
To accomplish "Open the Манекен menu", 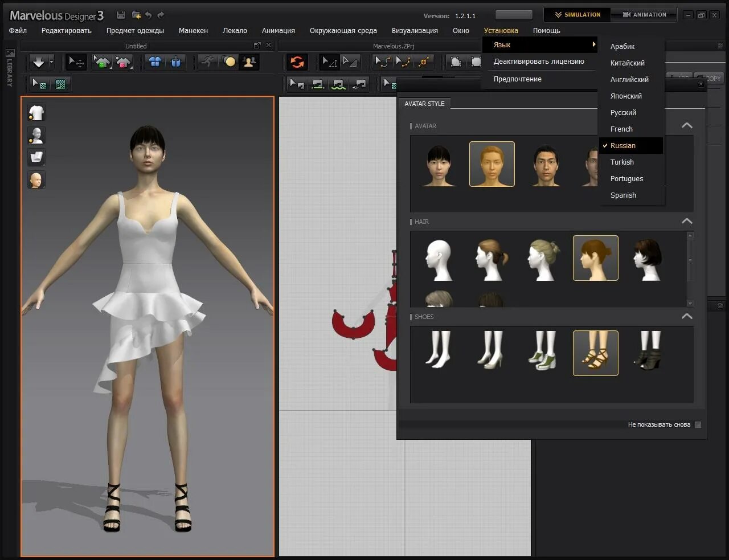I will point(193,31).
